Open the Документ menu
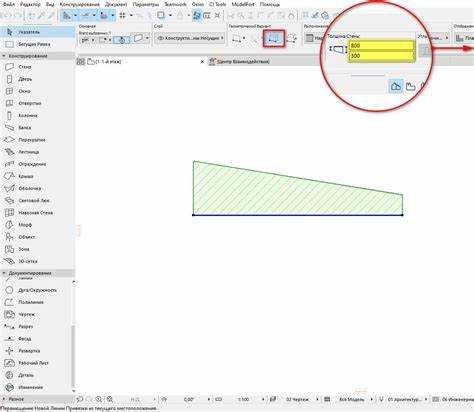The width and height of the screenshot is (474, 412). pyautogui.click(x=116, y=4)
